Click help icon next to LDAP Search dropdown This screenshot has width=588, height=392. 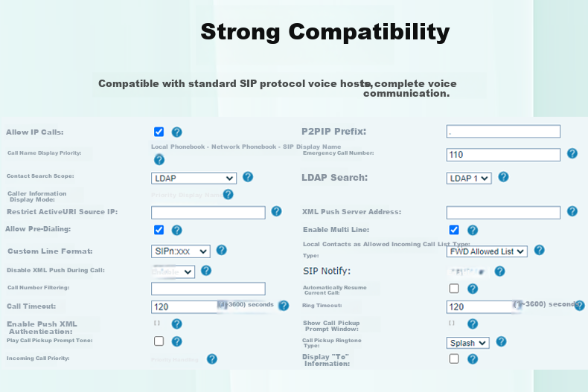pos(503,177)
